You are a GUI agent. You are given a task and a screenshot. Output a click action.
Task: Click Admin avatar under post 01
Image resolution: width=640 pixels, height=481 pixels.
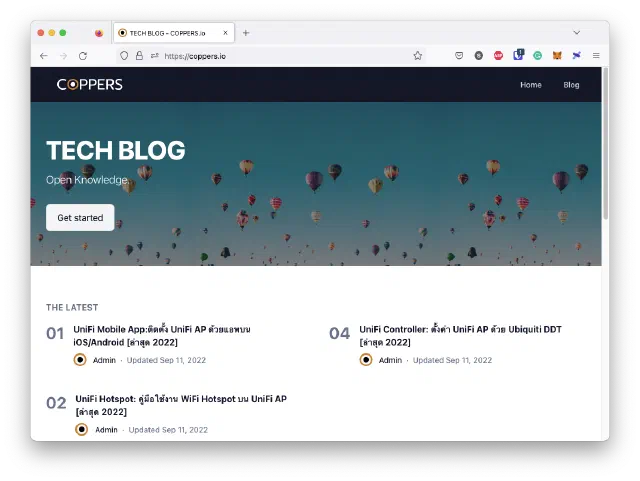tap(80, 360)
